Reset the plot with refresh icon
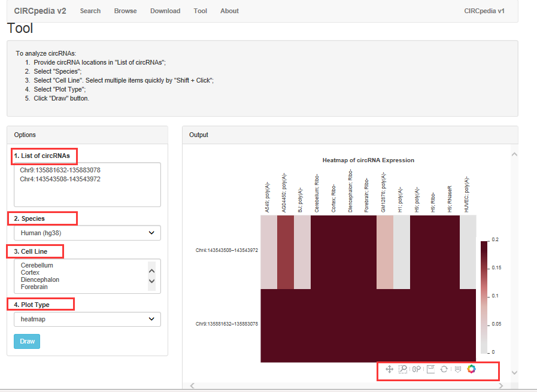 (444, 369)
